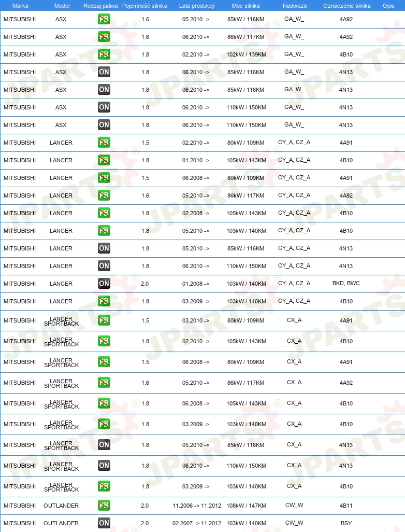Select the '02.2008 ->' production date cell

pos(196,214)
